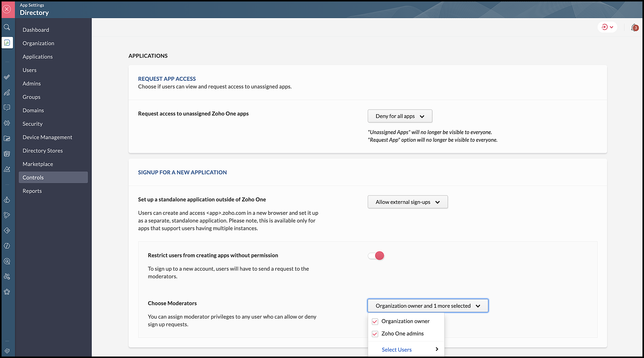
Task: Collapse the Choose Moderators dropdown
Action: [428, 306]
